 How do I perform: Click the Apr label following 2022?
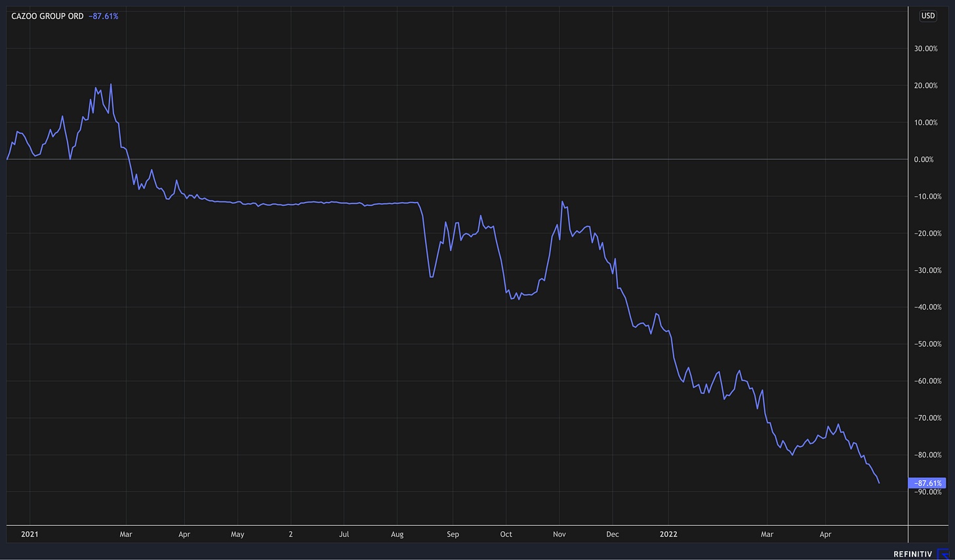[825, 534]
